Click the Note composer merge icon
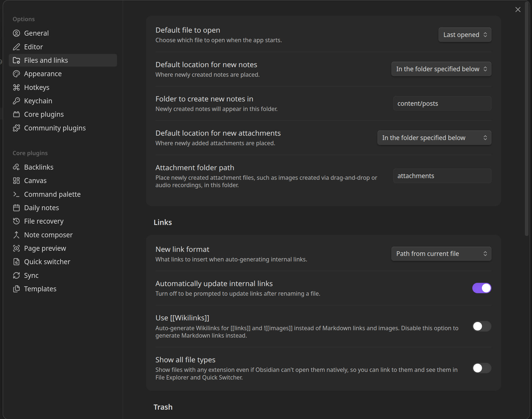The image size is (532, 419). click(16, 235)
